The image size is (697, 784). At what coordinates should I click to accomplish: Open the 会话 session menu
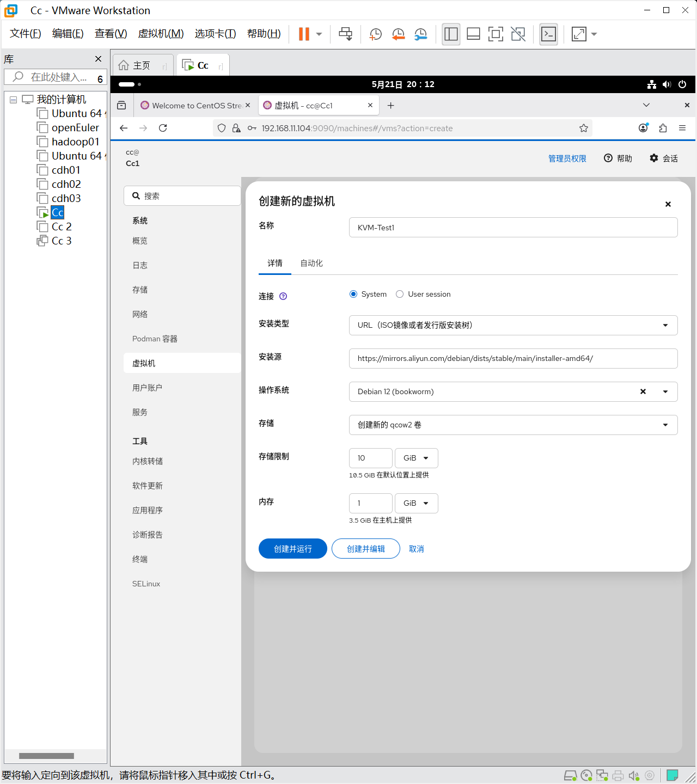[664, 158]
